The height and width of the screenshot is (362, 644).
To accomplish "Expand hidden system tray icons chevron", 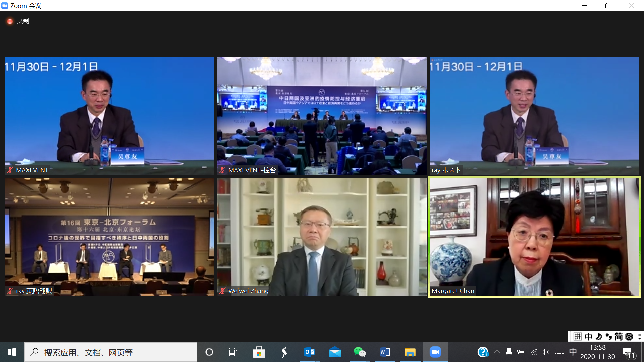I will point(497,352).
